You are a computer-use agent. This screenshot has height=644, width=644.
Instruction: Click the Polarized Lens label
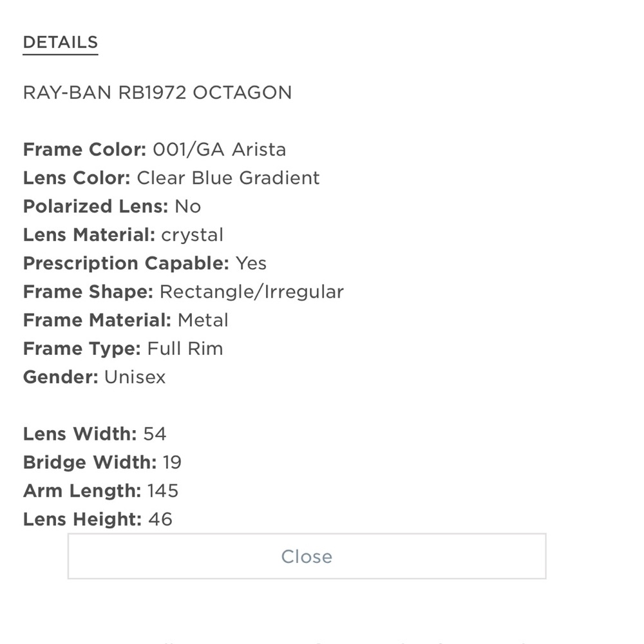tap(96, 206)
